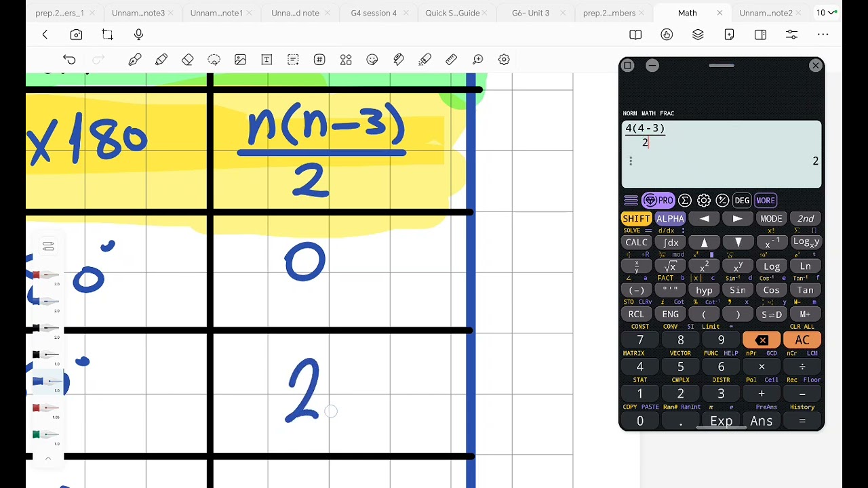This screenshot has width=868, height=488.
Task: Open the zoom magnifier tool
Action: click(477, 60)
